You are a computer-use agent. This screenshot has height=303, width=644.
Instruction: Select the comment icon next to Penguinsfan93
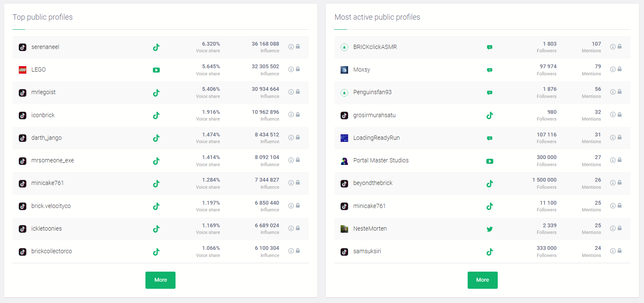[x=489, y=92]
